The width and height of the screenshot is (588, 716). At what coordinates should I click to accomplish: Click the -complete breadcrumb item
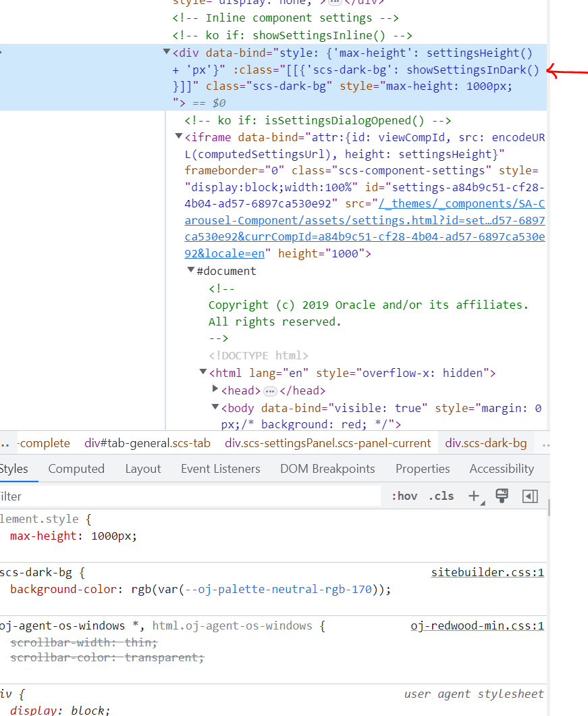coord(45,443)
